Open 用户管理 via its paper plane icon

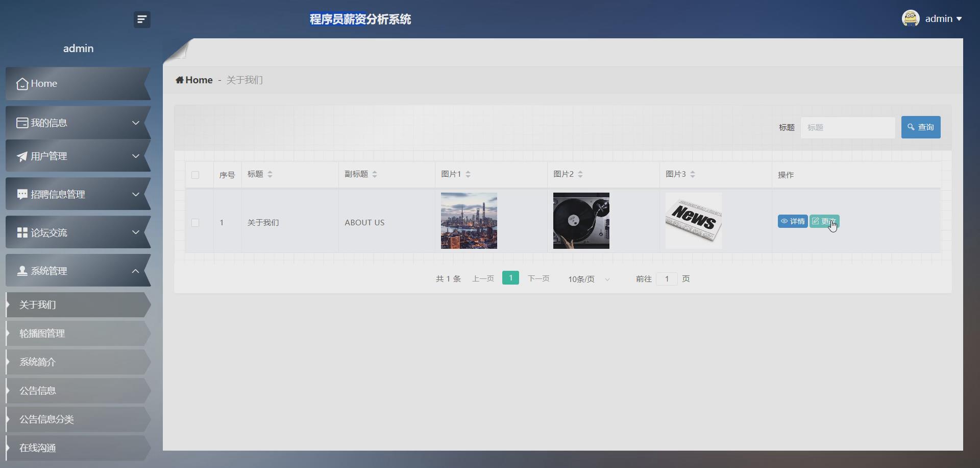tap(21, 156)
